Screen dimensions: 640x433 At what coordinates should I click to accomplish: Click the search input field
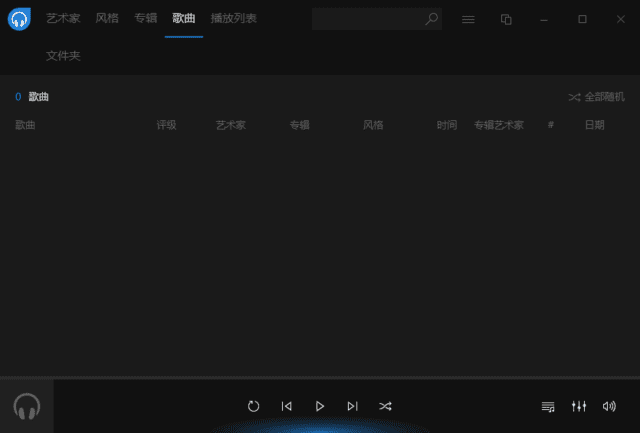[x=367, y=19]
